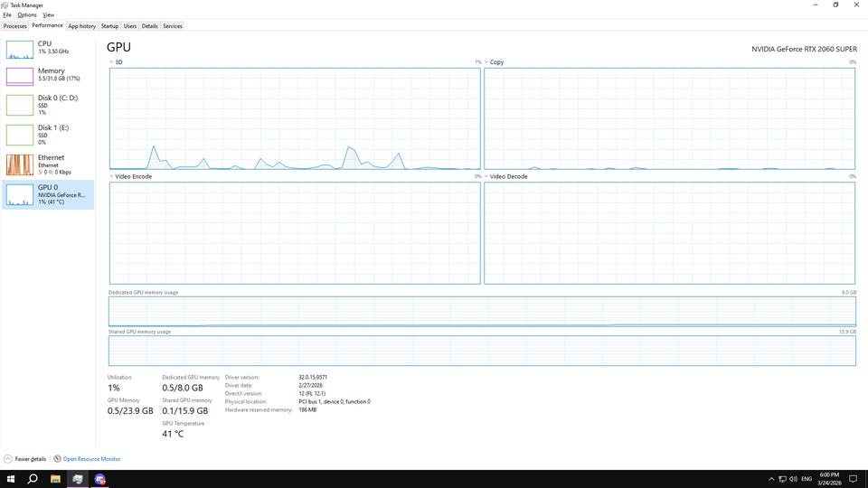The width and height of the screenshot is (868, 488).
Task: Open Disk 0 (C: D:) performance view
Action: 48,105
